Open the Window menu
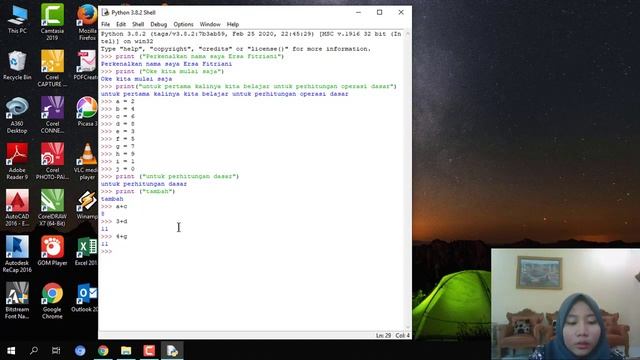 (210, 24)
